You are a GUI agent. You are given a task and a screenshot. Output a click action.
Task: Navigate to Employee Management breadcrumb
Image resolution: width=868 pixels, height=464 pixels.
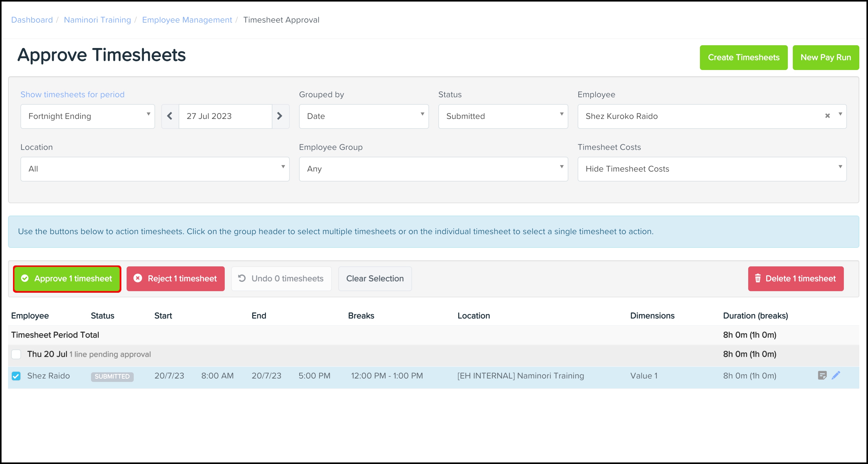(x=187, y=20)
